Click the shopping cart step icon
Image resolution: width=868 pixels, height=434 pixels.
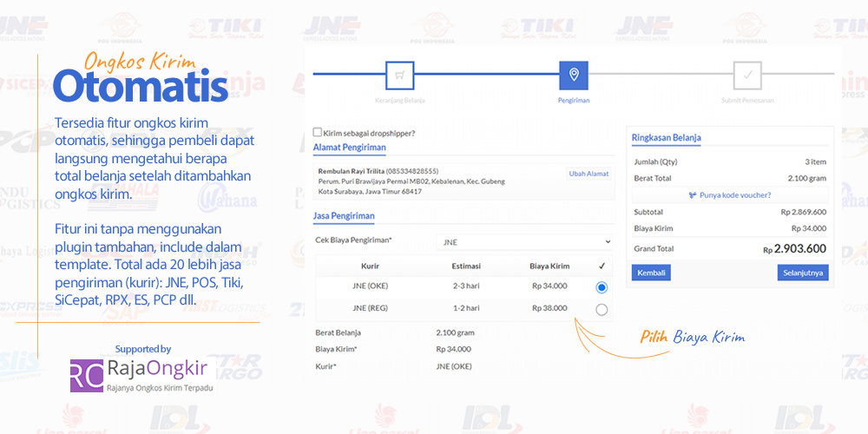coord(399,76)
